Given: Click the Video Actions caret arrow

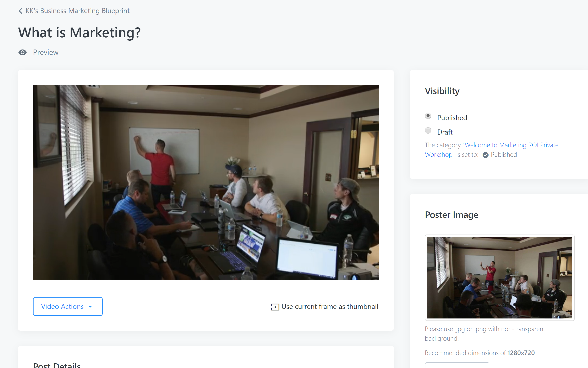Looking at the screenshot, I should pyautogui.click(x=90, y=307).
